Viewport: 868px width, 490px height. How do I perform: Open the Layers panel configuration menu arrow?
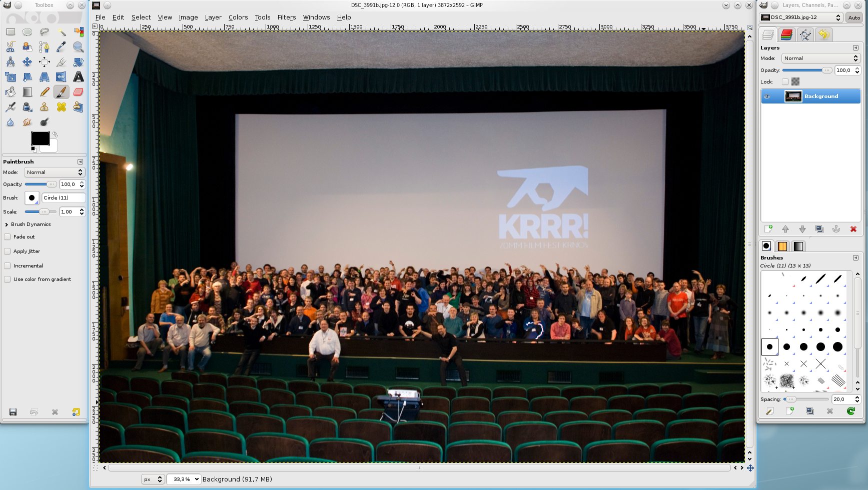click(855, 48)
